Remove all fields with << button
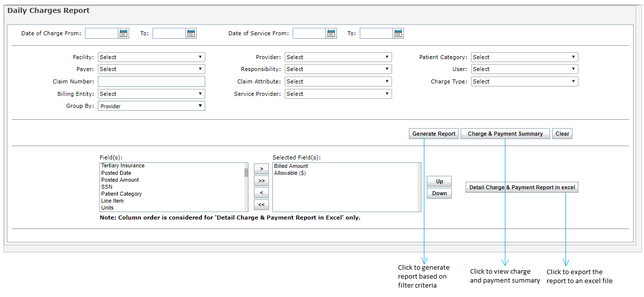 pos(261,205)
